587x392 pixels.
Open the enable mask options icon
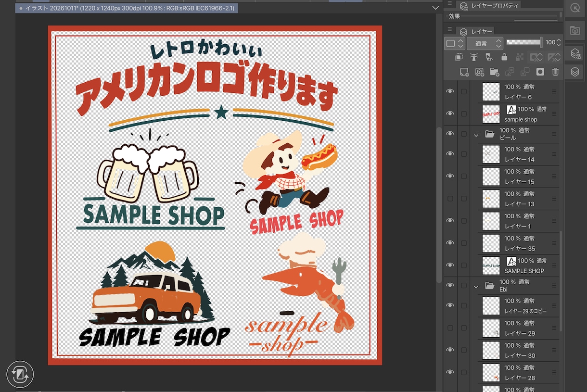coord(536,57)
